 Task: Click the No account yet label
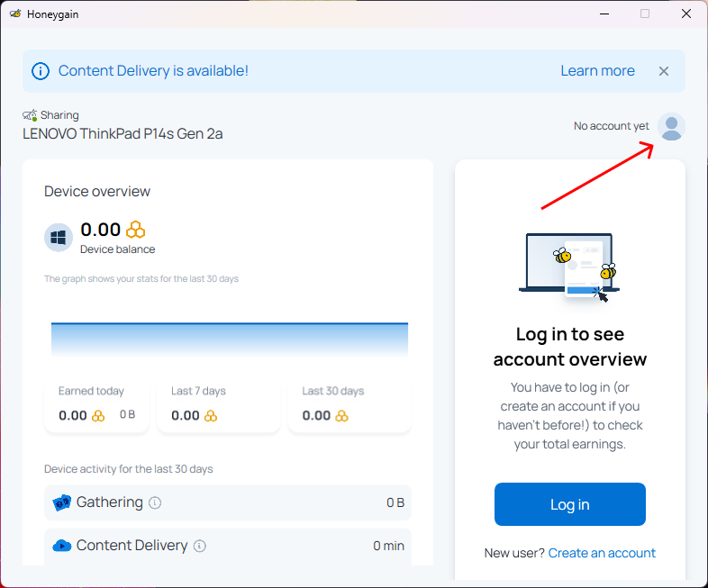611,126
